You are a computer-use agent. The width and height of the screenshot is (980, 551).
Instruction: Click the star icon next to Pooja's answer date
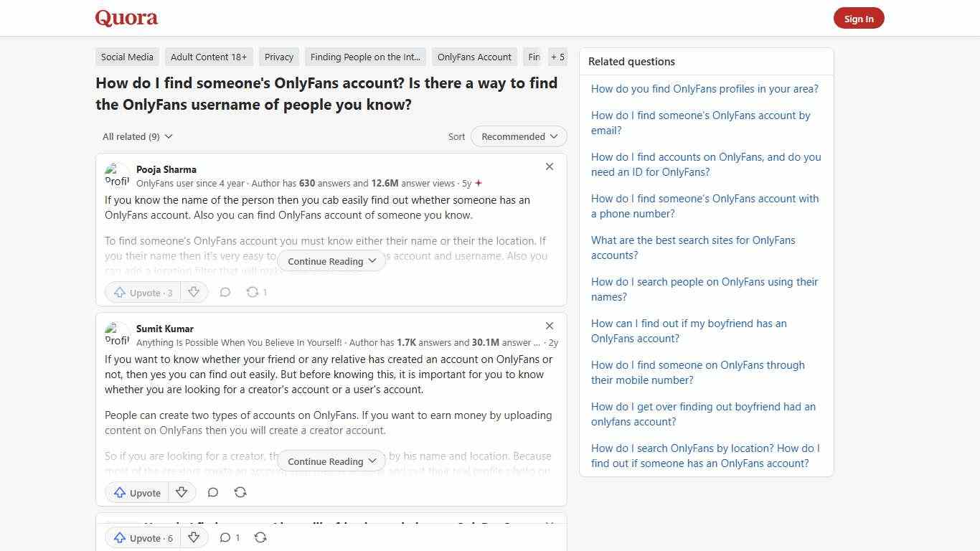pyautogui.click(x=478, y=183)
